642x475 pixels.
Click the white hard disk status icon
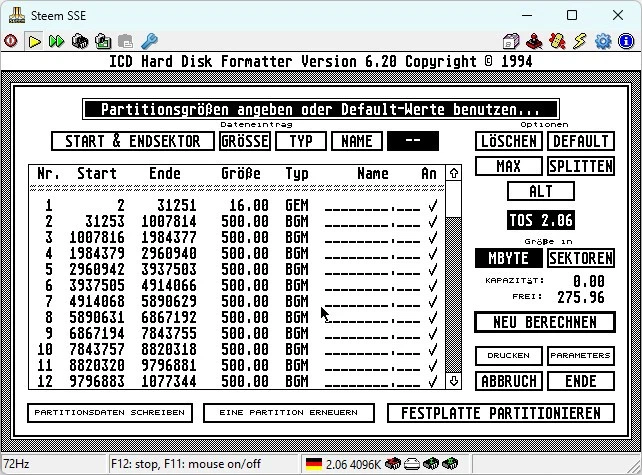tap(412, 464)
